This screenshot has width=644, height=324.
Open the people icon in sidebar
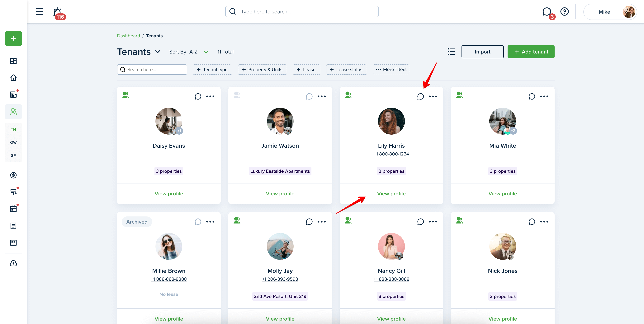13,111
